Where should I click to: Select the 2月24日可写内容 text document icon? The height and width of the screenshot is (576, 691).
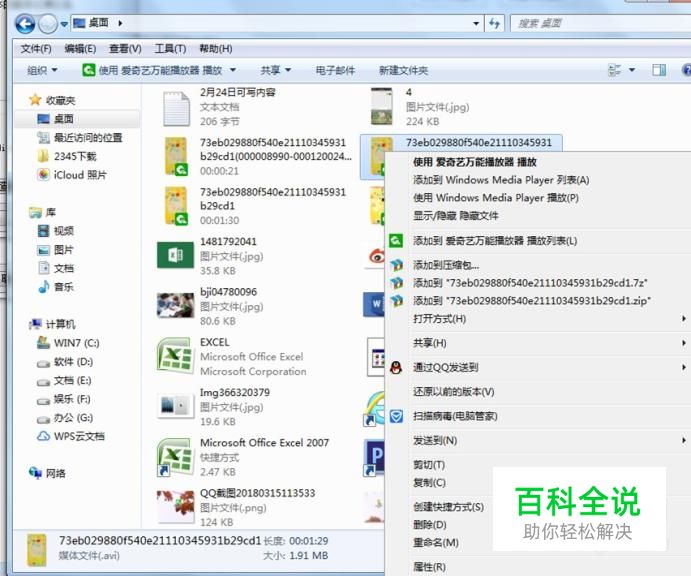[x=176, y=108]
